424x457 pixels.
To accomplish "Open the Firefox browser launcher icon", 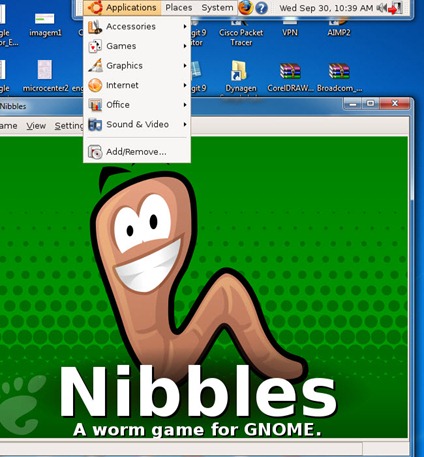I will (x=246, y=7).
